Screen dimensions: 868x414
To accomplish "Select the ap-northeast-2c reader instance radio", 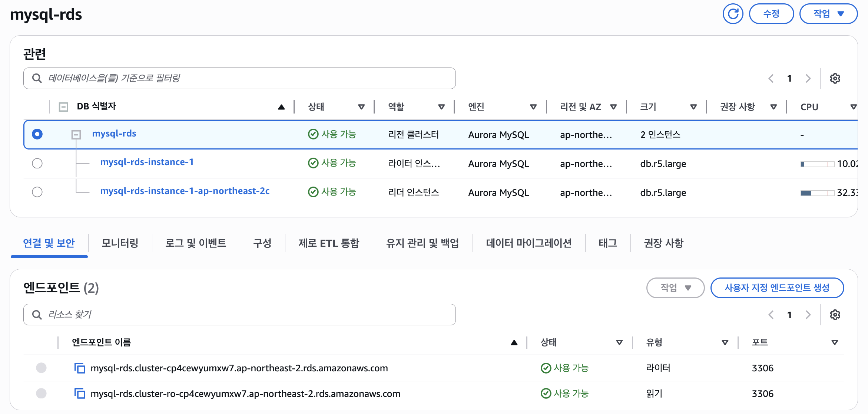I will tap(37, 192).
